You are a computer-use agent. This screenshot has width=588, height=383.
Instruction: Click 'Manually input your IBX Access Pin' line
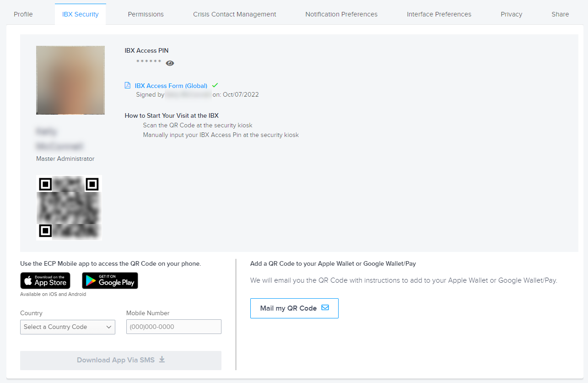[221, 135]
